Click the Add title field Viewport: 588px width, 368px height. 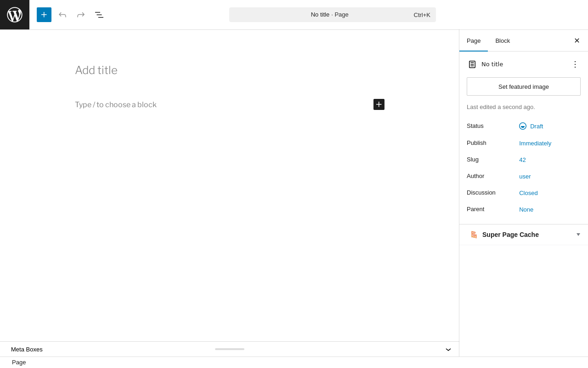(230, 70)
